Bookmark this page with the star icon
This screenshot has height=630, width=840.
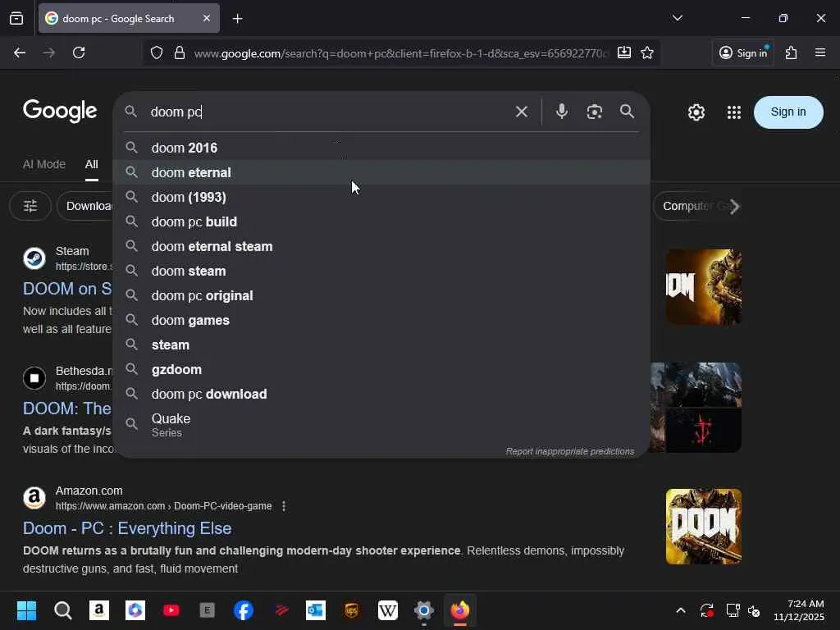[x=647, y=52]
